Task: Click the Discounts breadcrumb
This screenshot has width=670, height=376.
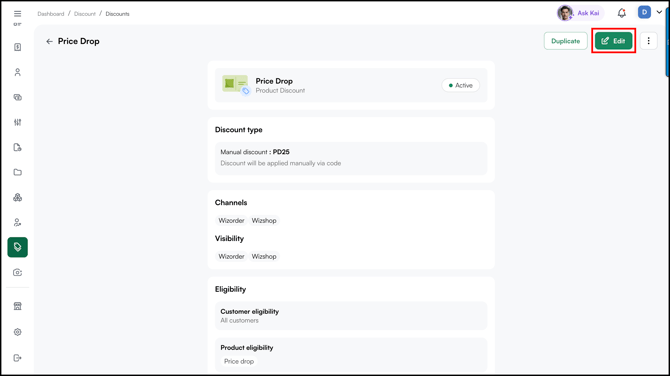Action: point(118,14)
